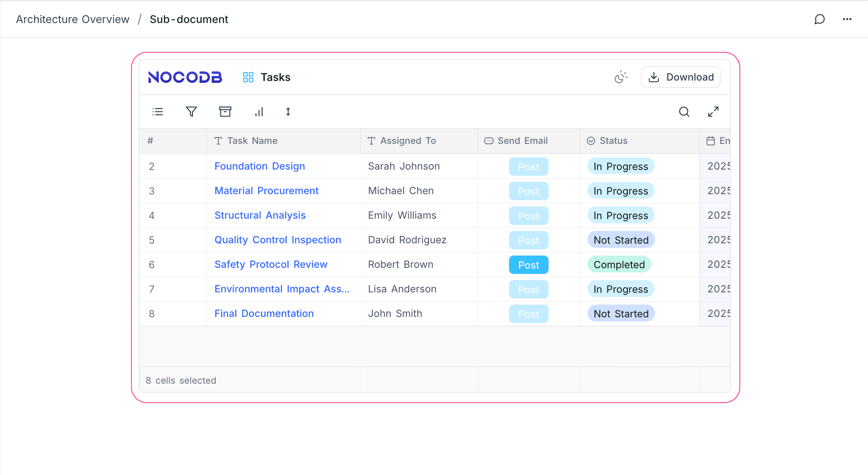Click the Download button
This screenshot has width=868, height=475.
coord(681,77)
